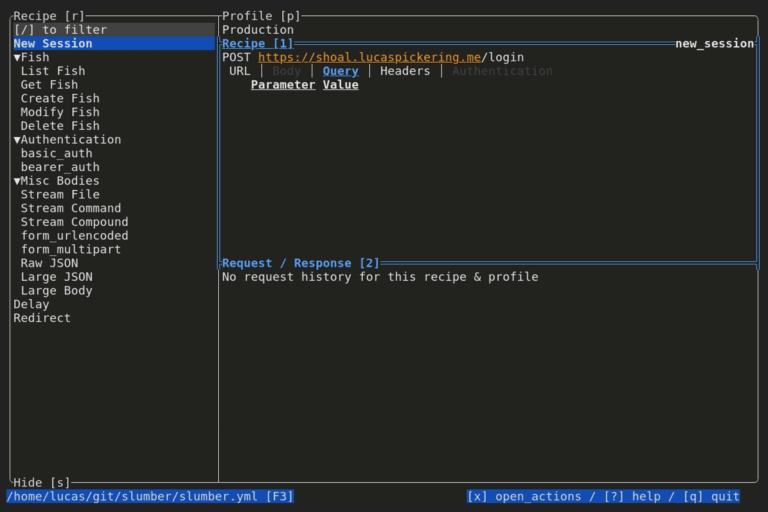Collapse the Authentication folder arrow
Image resolution: width=768 pixels, height=512 pixels.
pos(17,140)
